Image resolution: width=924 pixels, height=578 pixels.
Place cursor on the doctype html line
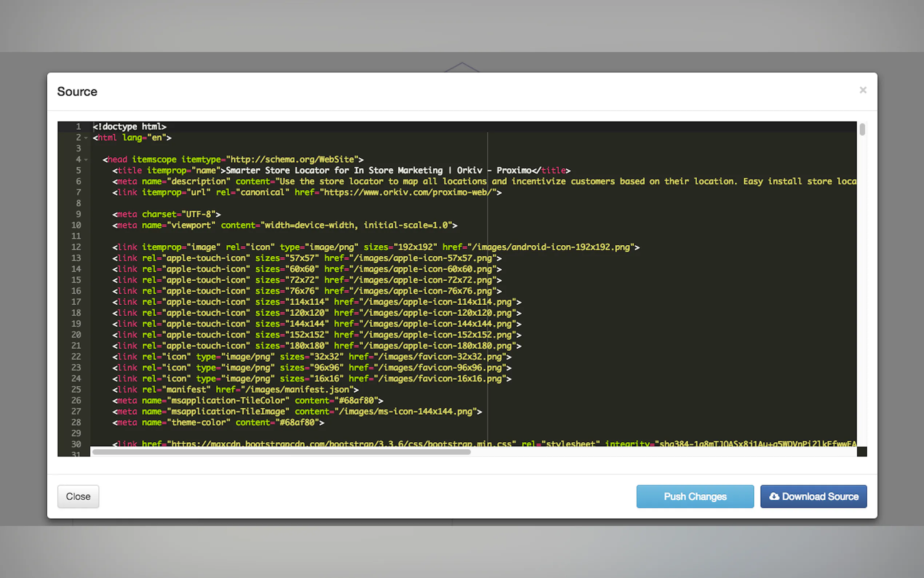[x=130, y=127]
